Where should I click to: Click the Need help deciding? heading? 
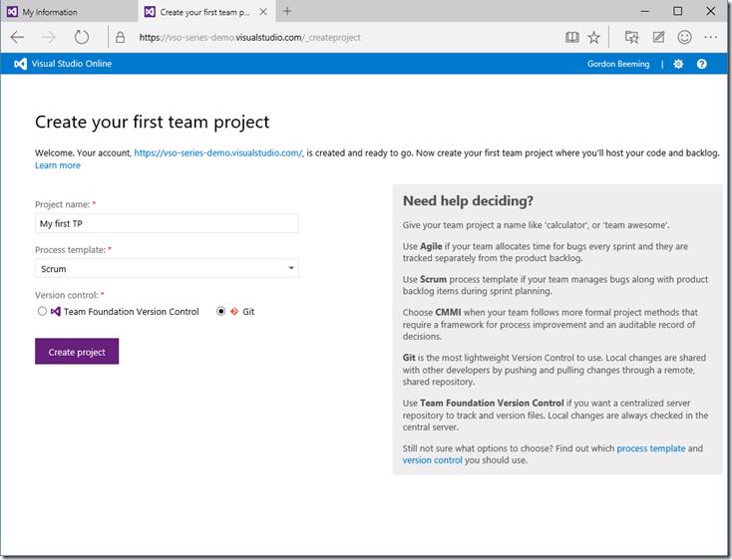pyautogui.click(x=468, y=201)
